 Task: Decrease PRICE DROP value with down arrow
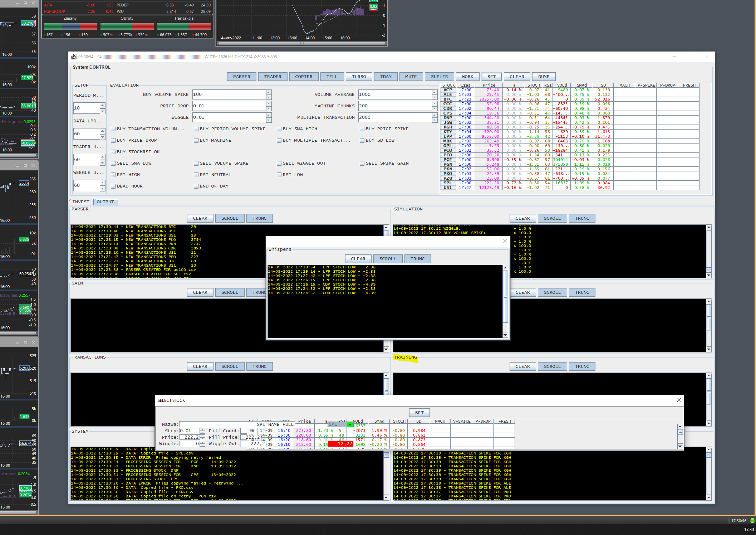click(269, 108)
